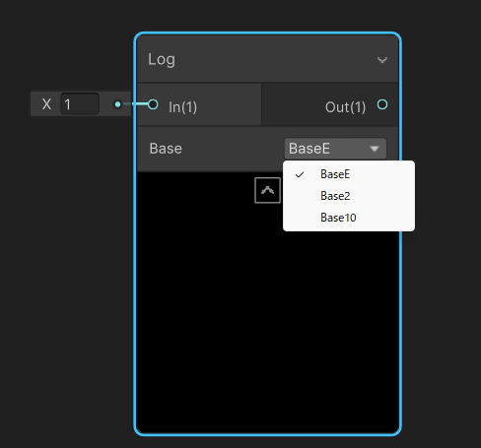Click the Out(1) output port circle

click(382, 104)
